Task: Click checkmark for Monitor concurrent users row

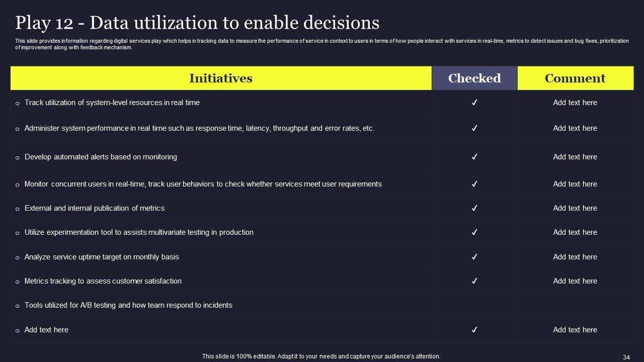Action: (x=474, y=184)
